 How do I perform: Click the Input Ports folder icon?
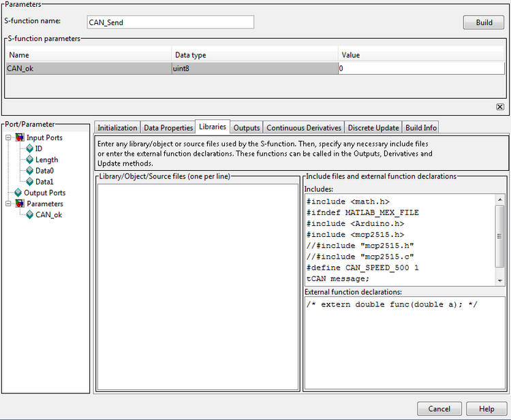(18, 138)
